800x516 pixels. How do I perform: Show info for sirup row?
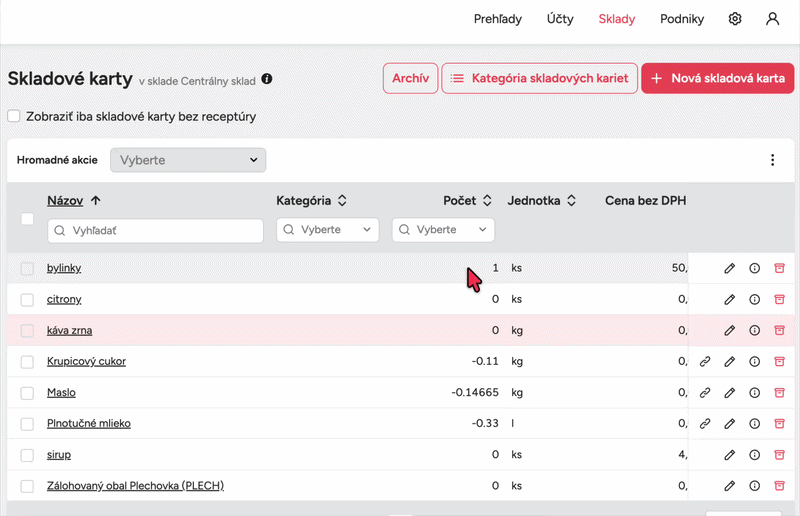click(755, 455)
